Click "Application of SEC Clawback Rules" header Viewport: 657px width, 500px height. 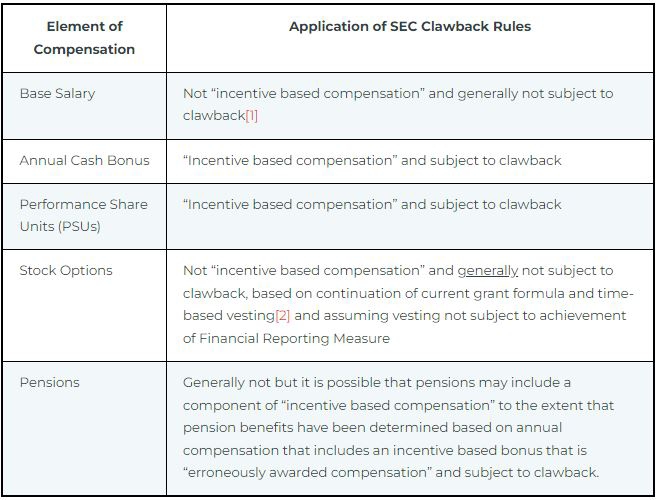pyautogui.click(x=410, y=27)
